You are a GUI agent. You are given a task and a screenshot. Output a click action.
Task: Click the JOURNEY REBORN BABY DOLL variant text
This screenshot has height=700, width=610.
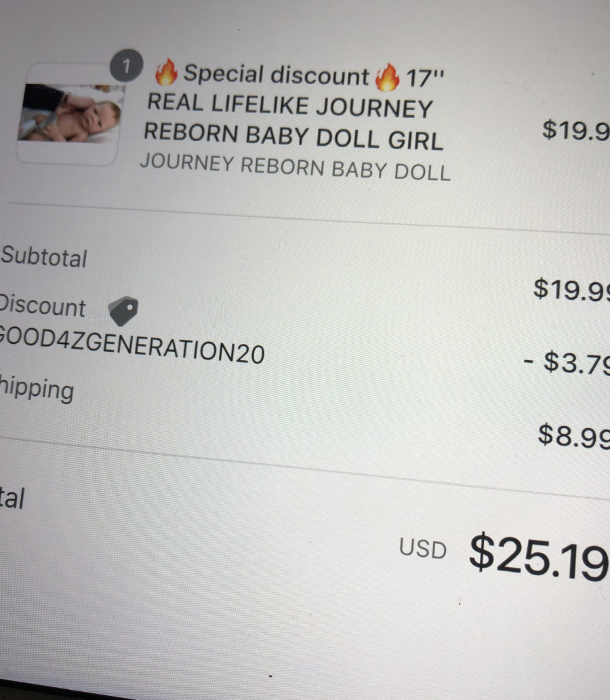pos(295,168)
